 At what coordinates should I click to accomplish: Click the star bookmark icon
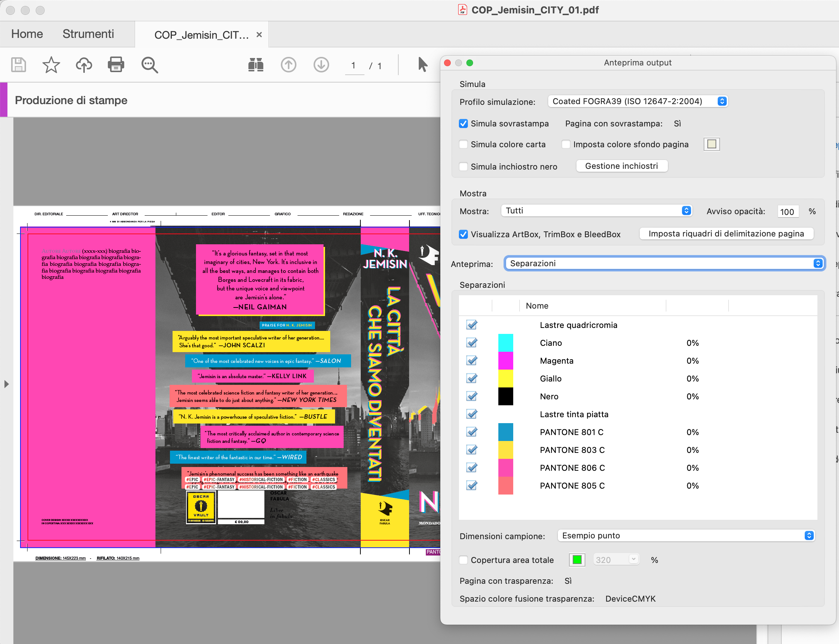[51, 65]
